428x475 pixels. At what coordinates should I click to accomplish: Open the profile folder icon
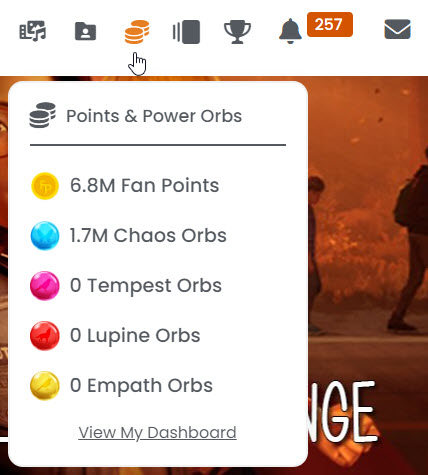tap(85, 31)
